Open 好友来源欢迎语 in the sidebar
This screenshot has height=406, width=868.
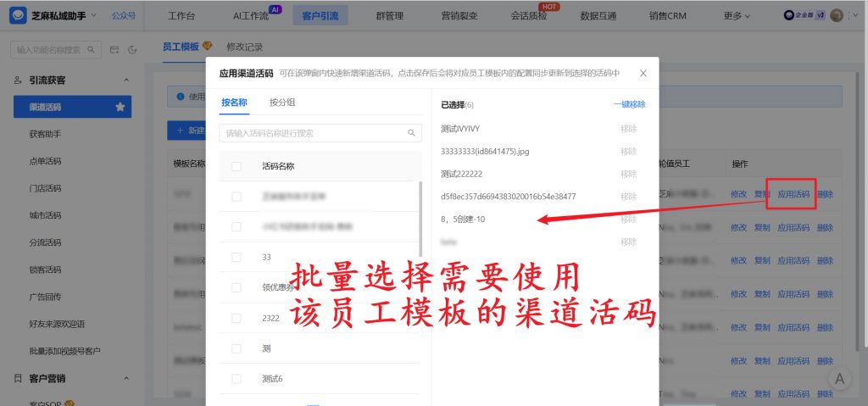coord(57,324)
